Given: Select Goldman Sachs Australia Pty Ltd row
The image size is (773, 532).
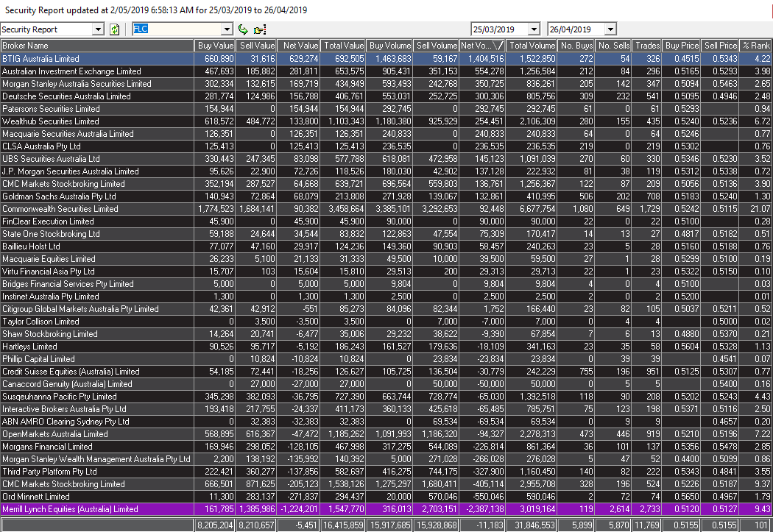Looking at the screenshot, I should pyautogui.click(x=386, y=196).
